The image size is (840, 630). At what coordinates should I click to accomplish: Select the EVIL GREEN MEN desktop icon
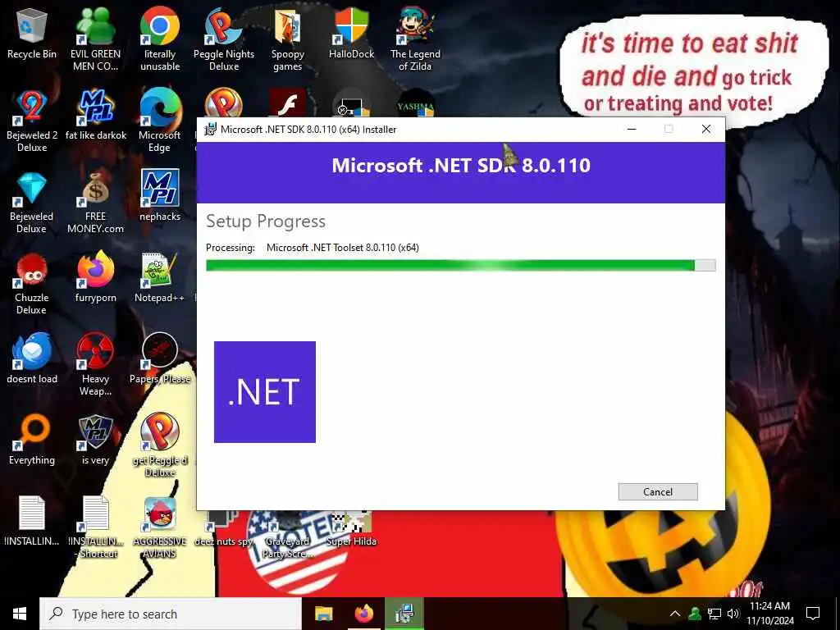pyautogui.click(x=95, y=39)
